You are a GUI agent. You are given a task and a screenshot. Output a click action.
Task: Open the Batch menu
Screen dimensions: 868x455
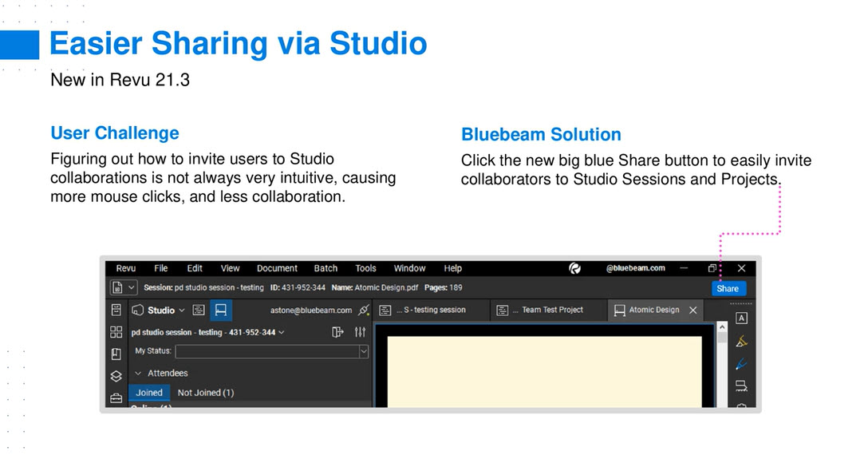[325, 268]
